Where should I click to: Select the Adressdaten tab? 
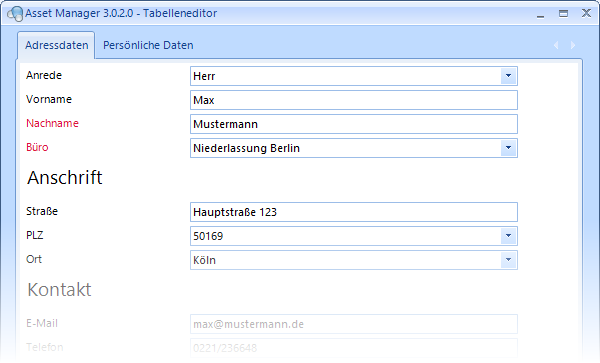pos(57,45)
